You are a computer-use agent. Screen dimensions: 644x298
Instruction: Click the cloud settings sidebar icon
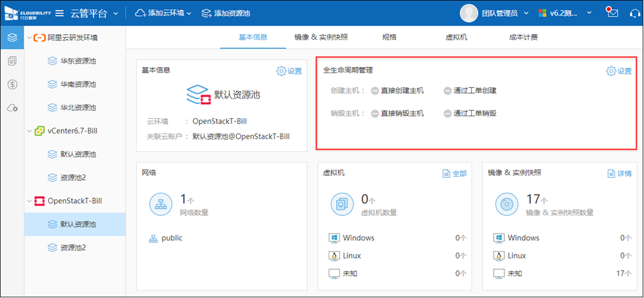(x=12, y=107)
